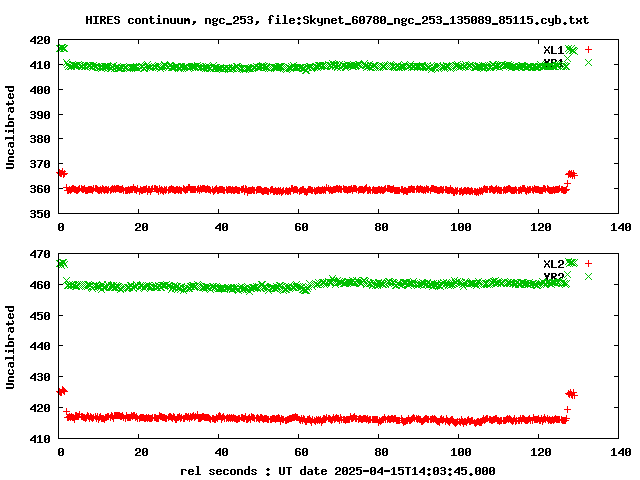
Task: Click the 60 x-axis tick under top plot
Action: (301, 227)
